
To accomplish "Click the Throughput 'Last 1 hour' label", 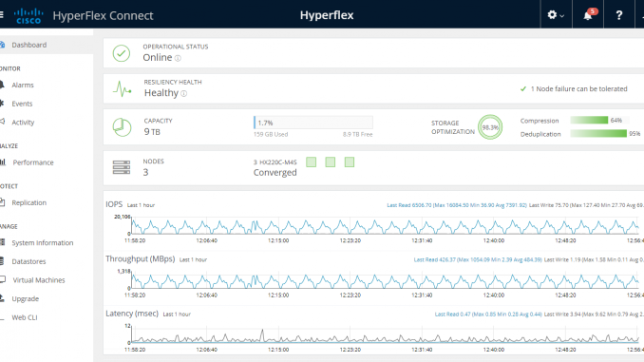I will 193,259.
